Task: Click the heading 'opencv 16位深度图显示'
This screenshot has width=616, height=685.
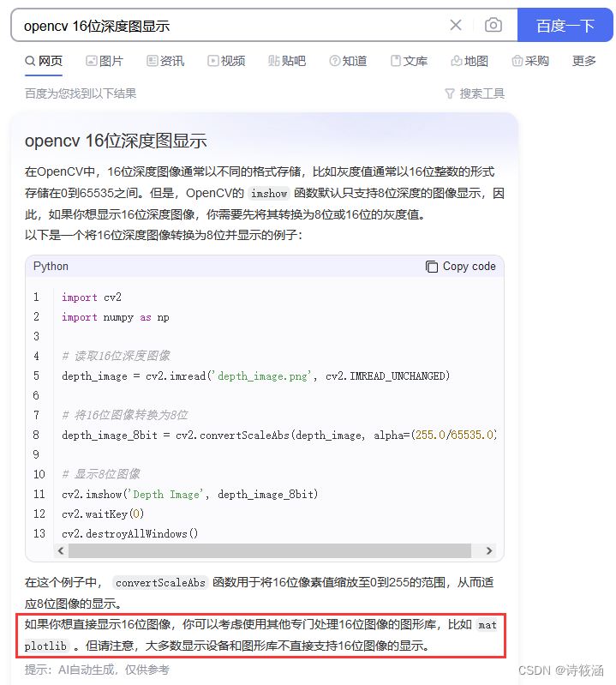Action: (116, 141)
